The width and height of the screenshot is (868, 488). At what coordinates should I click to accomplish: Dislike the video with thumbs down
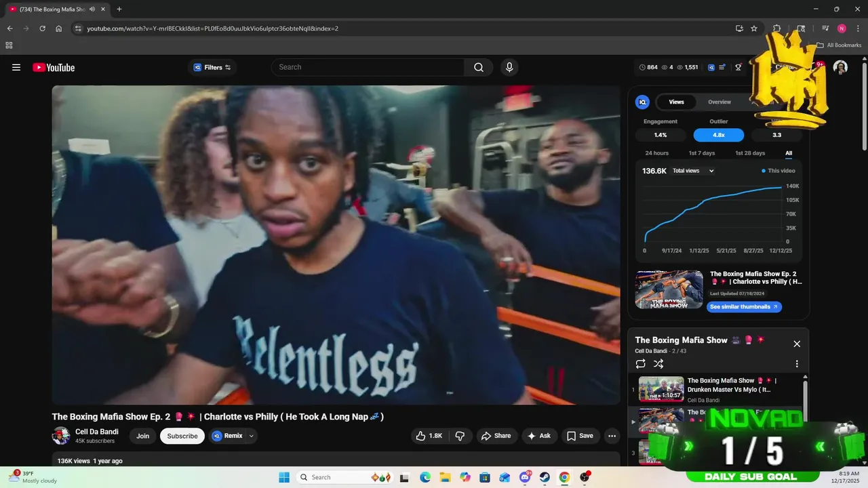tap(460, 436)
